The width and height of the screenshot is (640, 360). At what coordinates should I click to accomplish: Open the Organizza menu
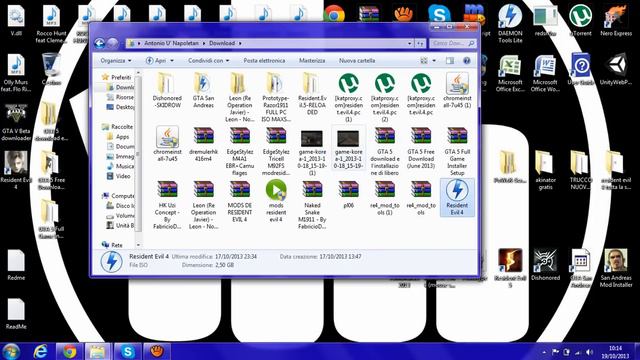coord(116,60)
